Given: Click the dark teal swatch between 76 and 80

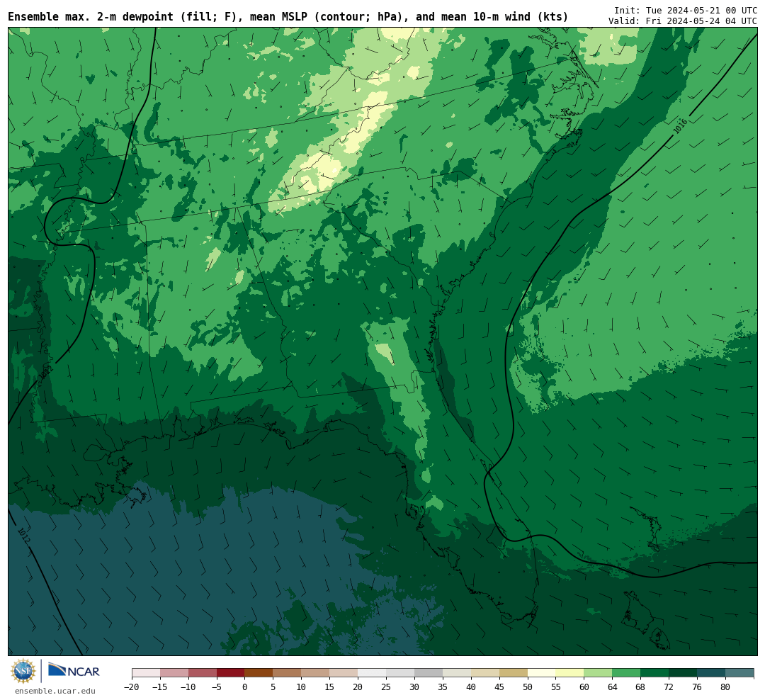Looking at the screenshot, I should pos(712,673).
